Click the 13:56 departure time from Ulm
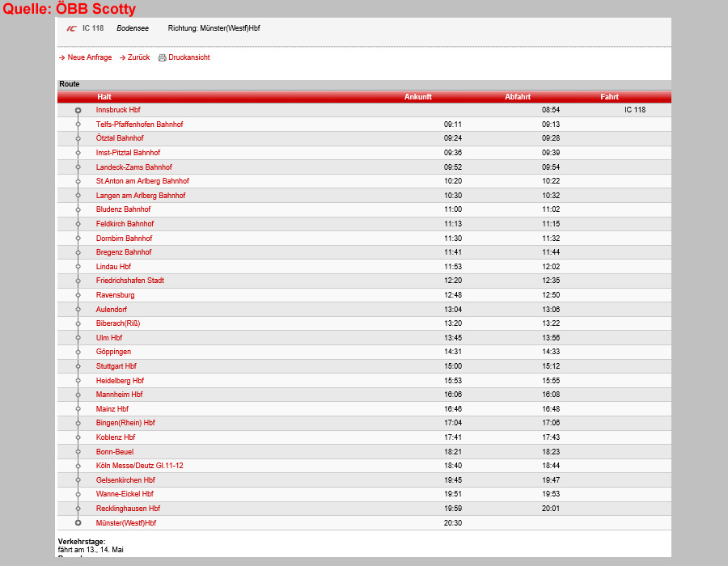Viewport: 728px width, 566px height. (551, 338)
